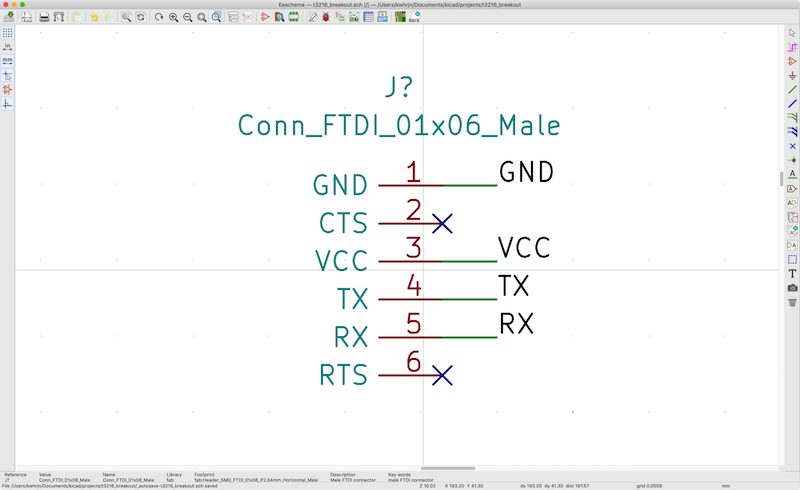Open the symbol editor

click(x=265, y=17)
